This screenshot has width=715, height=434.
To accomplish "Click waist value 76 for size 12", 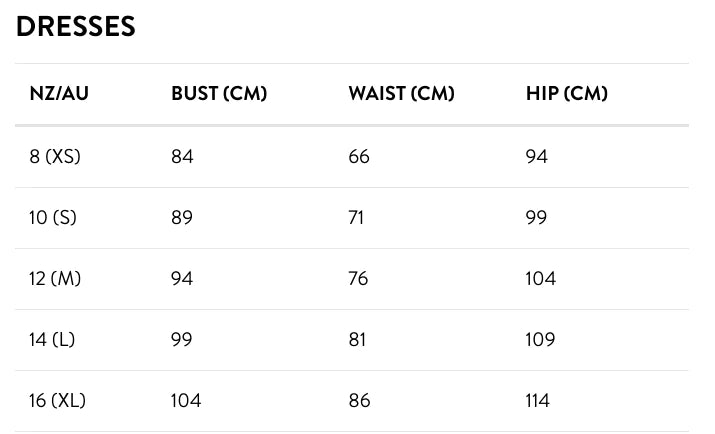I will 358,279.
